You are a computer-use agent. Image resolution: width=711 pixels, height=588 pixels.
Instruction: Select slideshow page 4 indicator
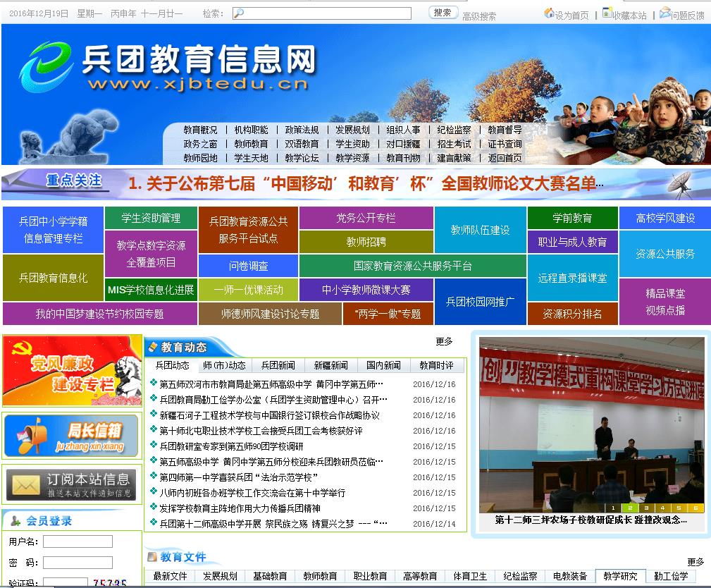point(662,508)
